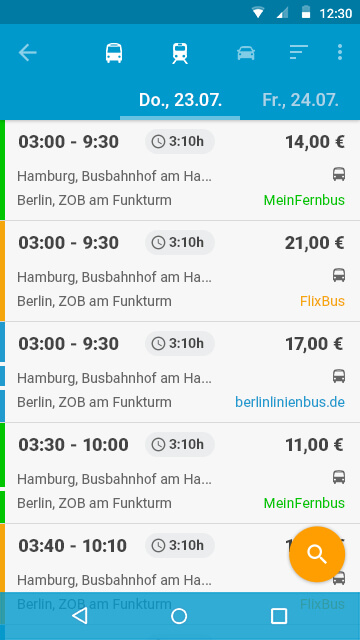Tap the duration badge of the 03:30 trip

(x=180, y=444)
